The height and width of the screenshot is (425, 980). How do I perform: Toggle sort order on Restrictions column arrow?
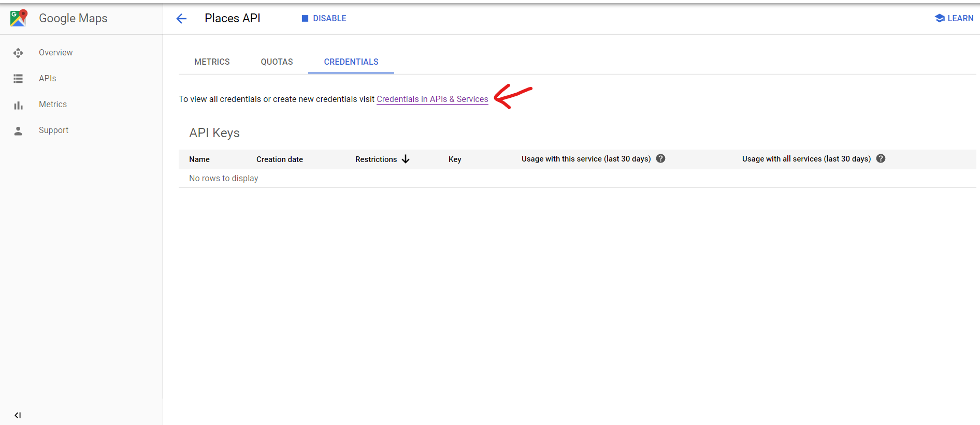click(406, 159)
